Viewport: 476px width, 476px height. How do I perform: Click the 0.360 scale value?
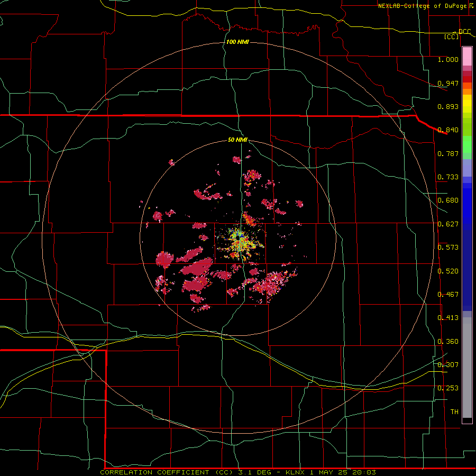[448, 342]
